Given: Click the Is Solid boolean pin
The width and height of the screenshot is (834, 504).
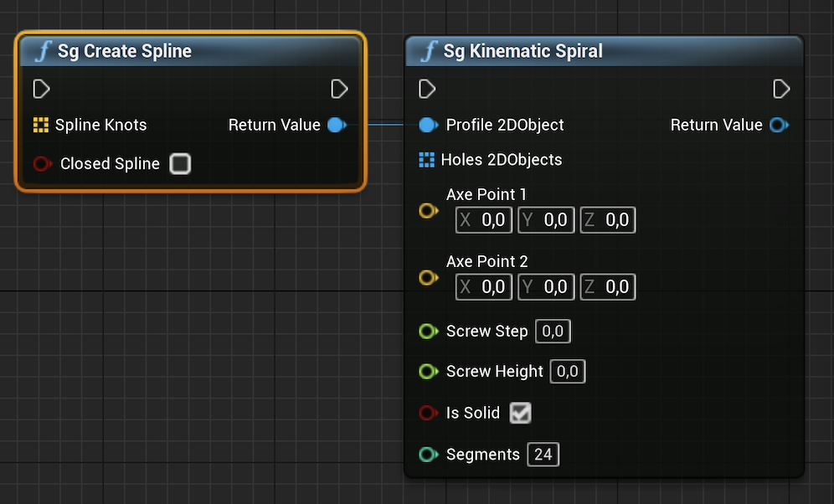Looking at the screenshot, I should tap(429, 413).
